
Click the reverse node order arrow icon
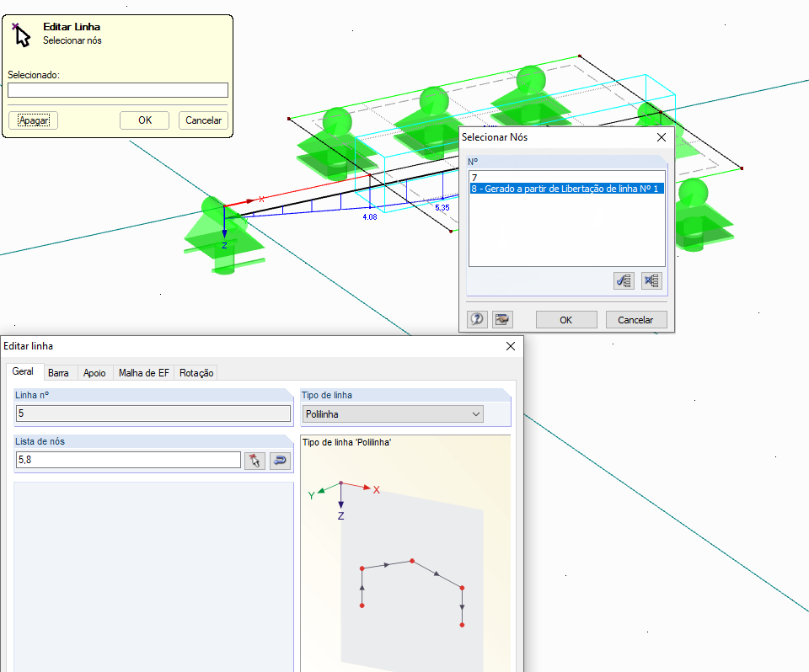pos(280,461)
